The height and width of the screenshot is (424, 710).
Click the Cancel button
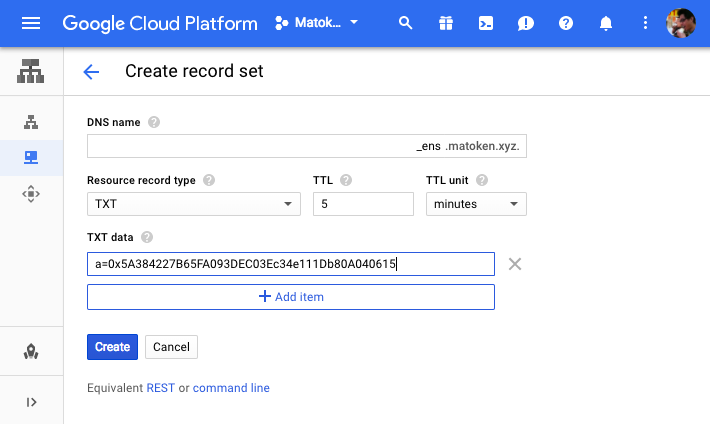pyautogui.click(x=171, y=347)
